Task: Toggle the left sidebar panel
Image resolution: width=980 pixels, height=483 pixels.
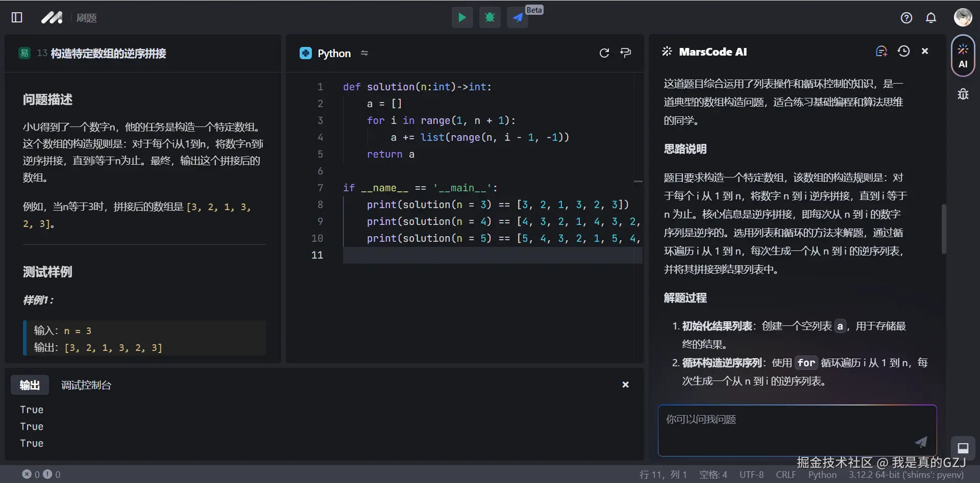Action: coord(17,18)
